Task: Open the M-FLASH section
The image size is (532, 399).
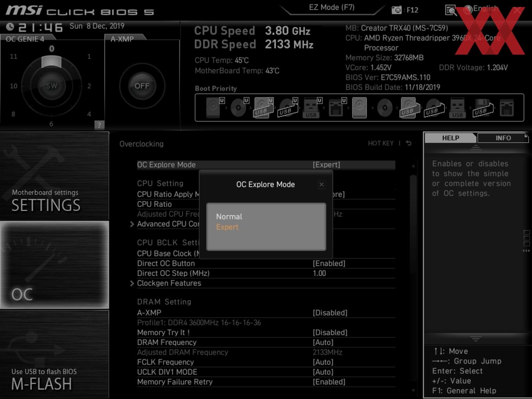Action: coord(54,354)
